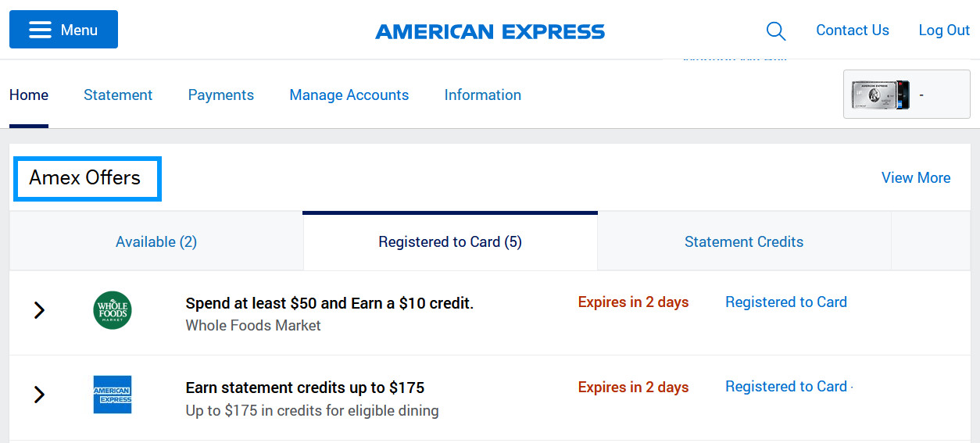This screenshot has height=443, width=980.
Task: Open the hamburger Menu button
Action: click(x=63, y=30)
